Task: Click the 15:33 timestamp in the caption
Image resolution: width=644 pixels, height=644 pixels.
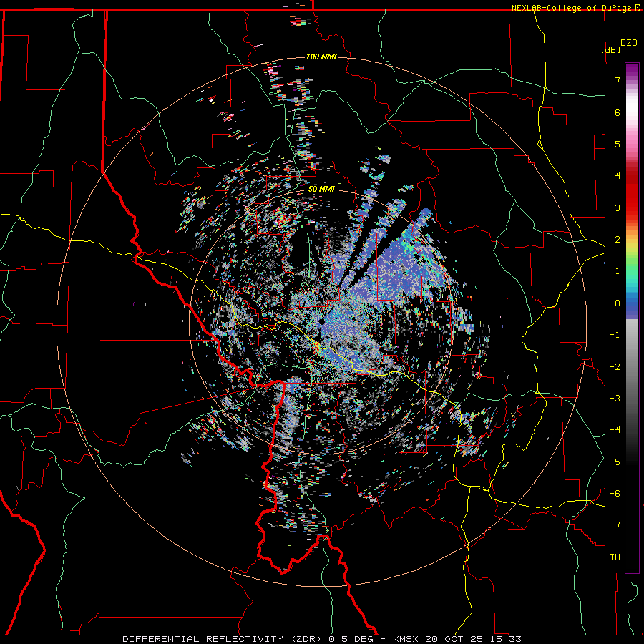Action: tap(507, 639)
